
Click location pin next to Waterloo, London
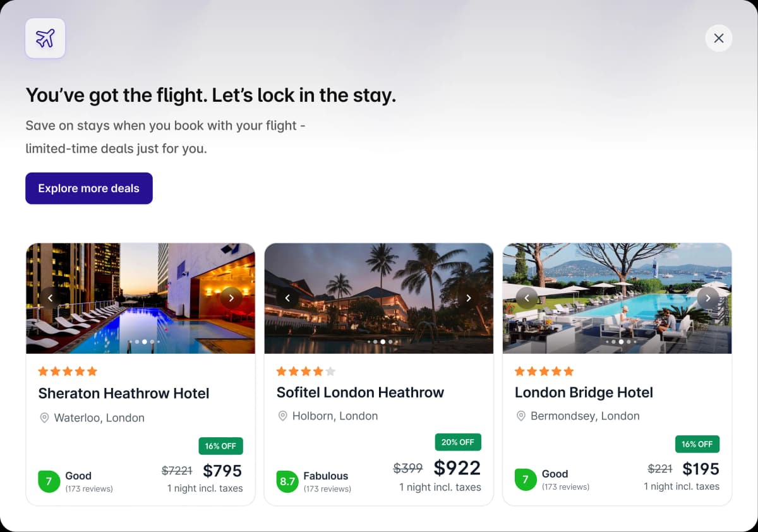coord(44,418)
